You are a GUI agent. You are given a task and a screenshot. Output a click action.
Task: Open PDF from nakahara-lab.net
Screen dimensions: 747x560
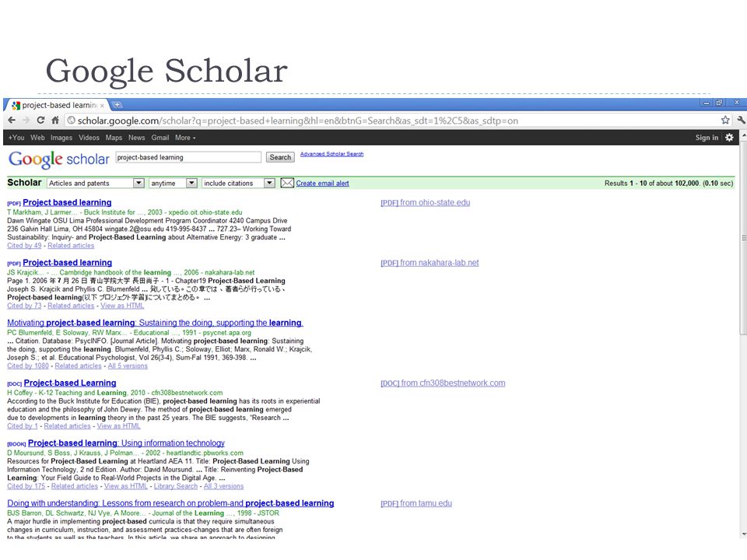pos(430,262)
